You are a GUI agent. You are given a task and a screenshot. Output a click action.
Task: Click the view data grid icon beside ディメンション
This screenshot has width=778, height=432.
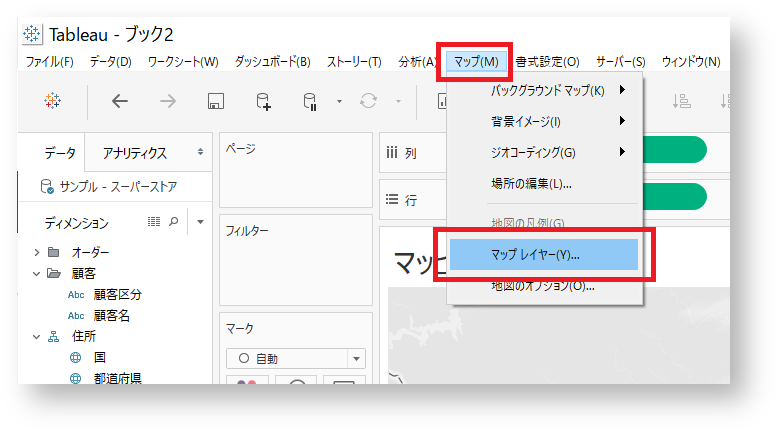point(154,222)
